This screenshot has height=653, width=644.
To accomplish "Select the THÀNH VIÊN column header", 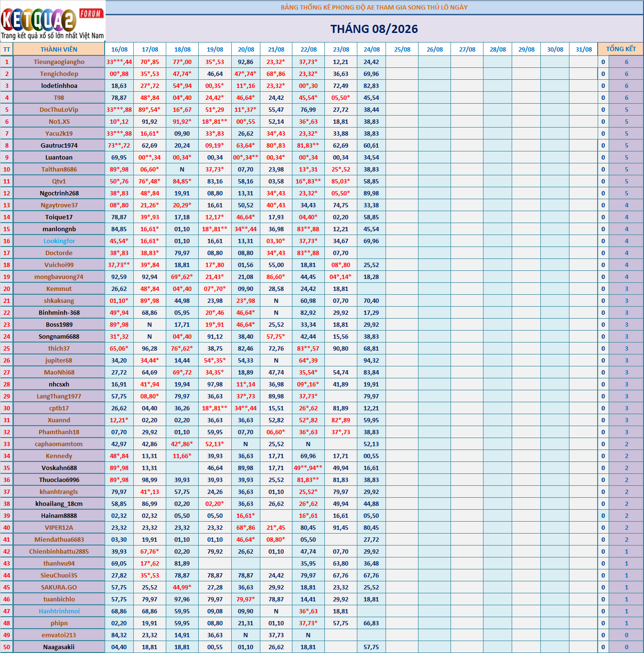I will (59, 50).
